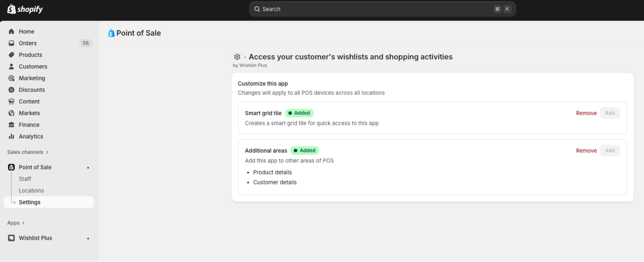644x262 pixels.
Task: Click the Added badge for Additional areas
Action: [305, 150]
